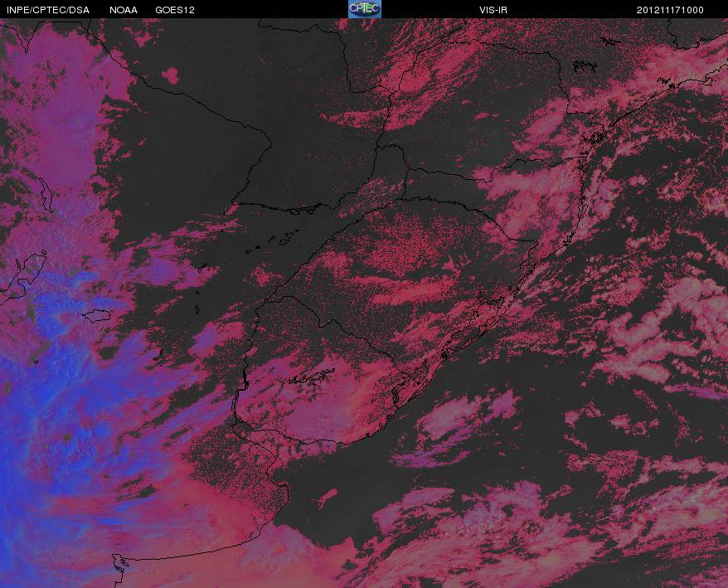Click the 201211171000 timestamp
728x588 pixels.
[x=670, y=10]
